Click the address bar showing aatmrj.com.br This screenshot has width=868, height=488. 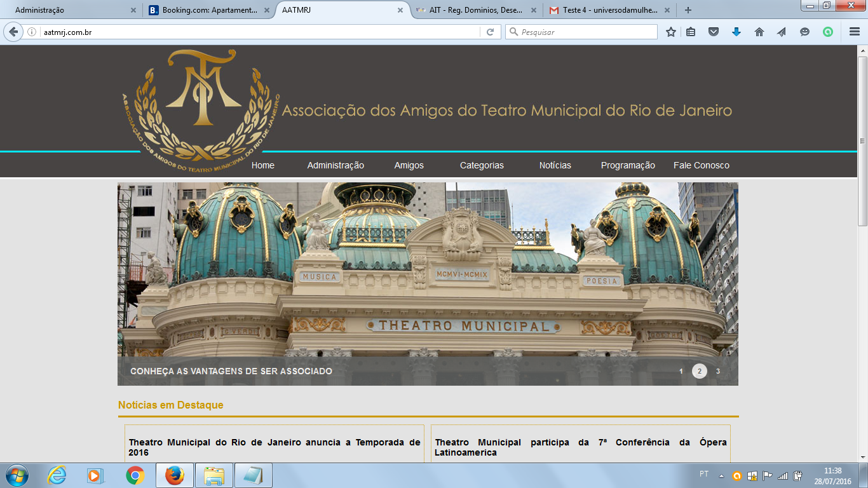point(254,32)
